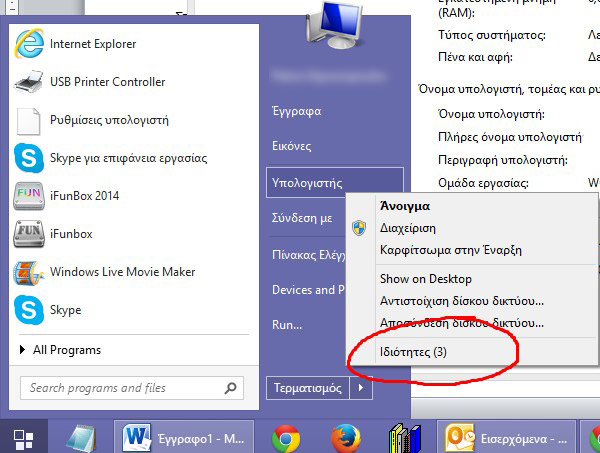Select Ιδιότητες in the context menu
The image size is (600, 453).
[x=413, y=352]
